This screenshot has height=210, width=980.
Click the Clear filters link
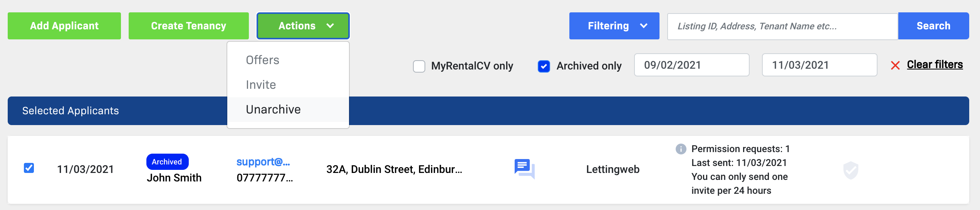tap(935, 64)
